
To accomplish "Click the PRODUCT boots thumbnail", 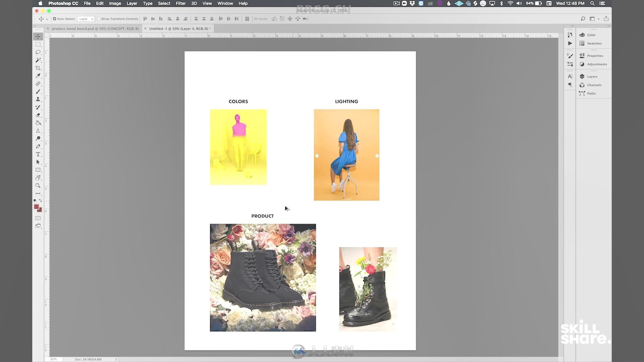I will tap(263, 278).
